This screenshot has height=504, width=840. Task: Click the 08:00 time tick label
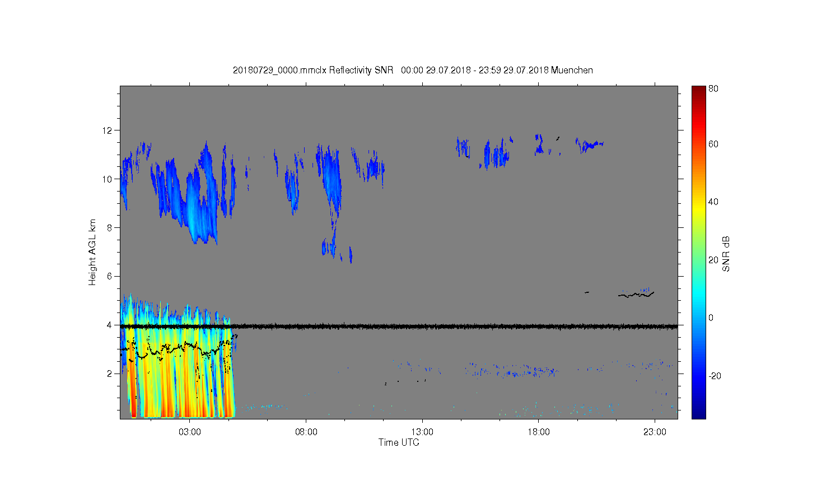pos(306,432)
